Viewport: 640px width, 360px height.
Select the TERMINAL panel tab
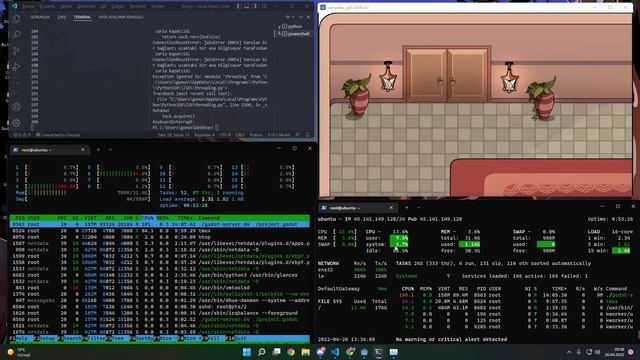click(82, 17)
